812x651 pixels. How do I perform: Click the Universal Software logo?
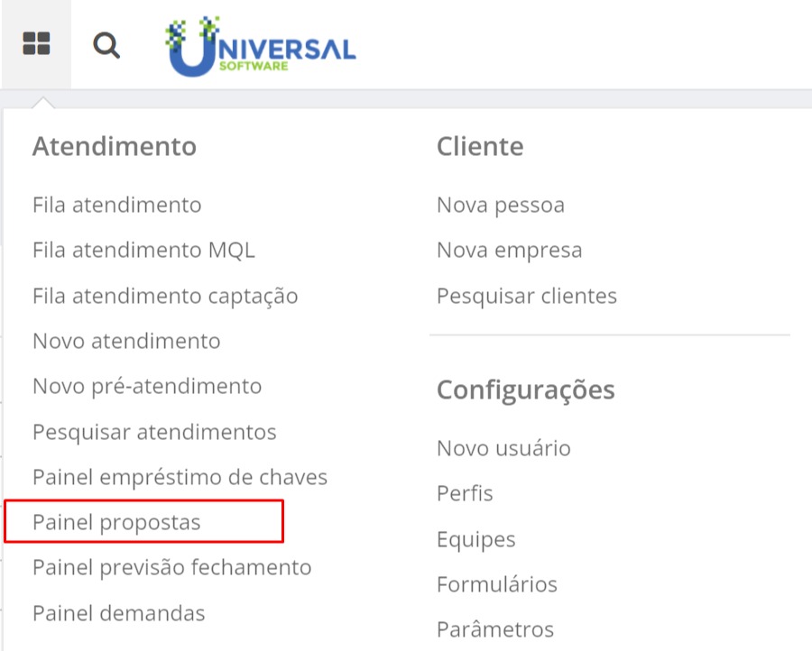[x=260, y=47]
